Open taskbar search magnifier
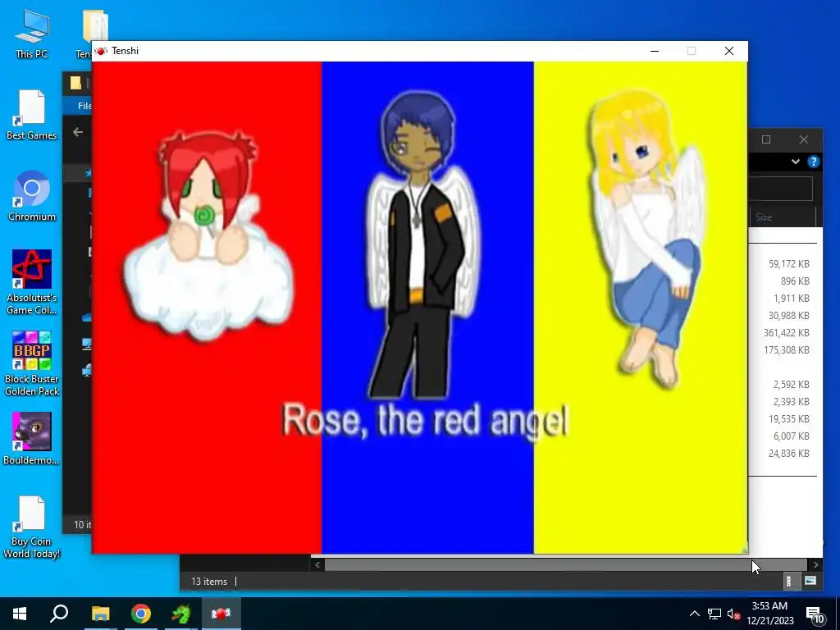Viewport: 840px width, 630px height. (x=59, y=614)
